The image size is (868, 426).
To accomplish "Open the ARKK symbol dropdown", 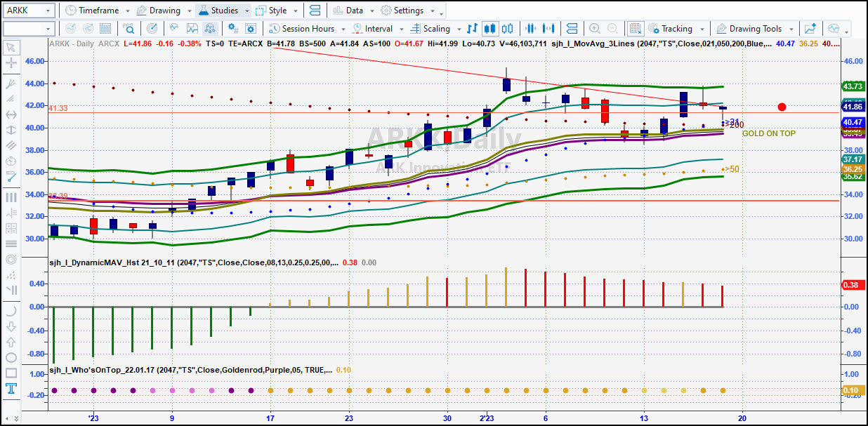I will (x=48, y=11).
